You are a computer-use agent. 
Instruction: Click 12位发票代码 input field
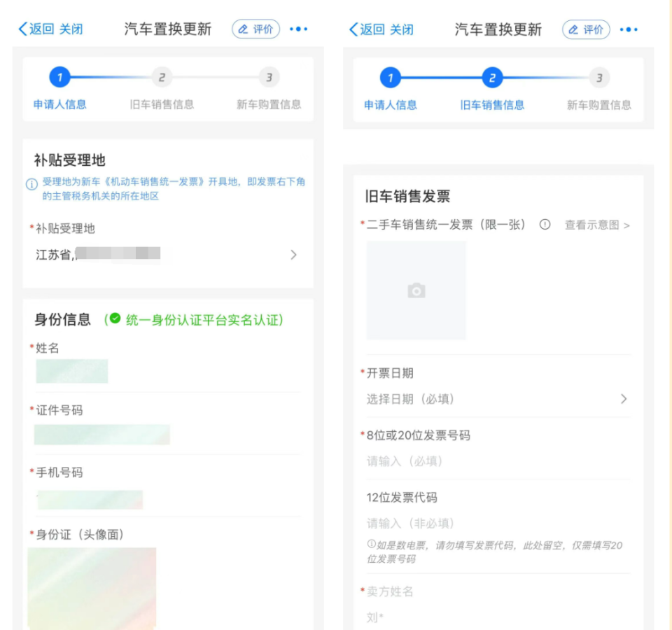tap(498, 524)
